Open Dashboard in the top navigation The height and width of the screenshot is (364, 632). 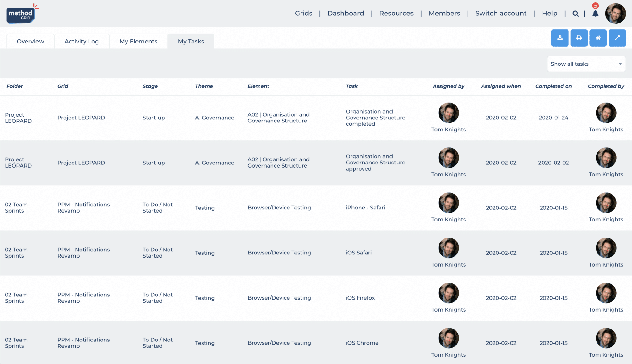[346, 13]
